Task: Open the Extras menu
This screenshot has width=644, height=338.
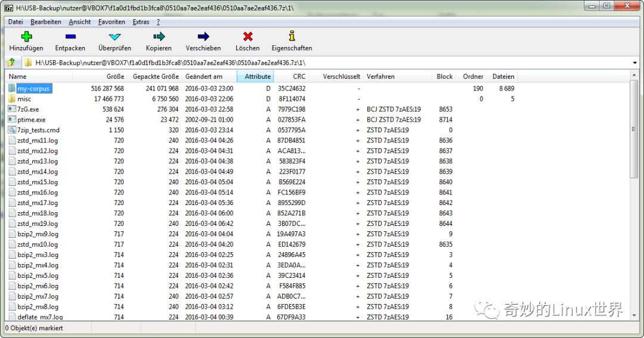Action: 141,22
